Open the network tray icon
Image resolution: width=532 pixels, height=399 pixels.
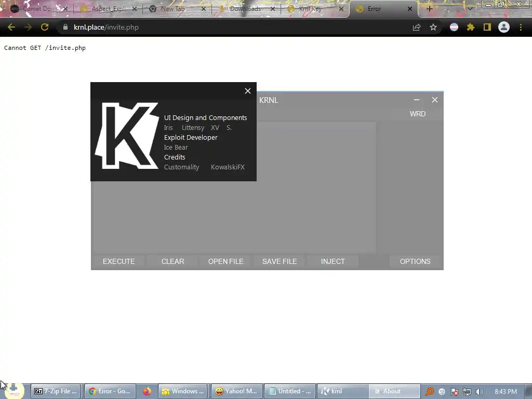coord(467,392)
